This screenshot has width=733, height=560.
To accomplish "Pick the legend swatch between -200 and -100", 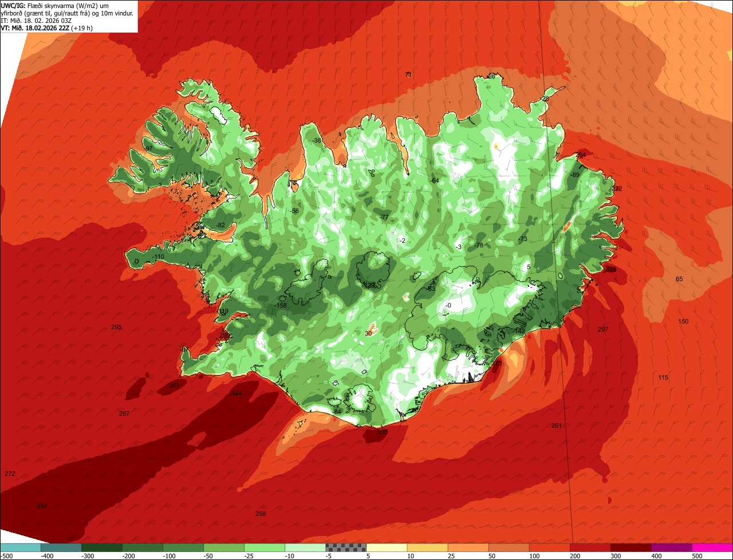I will pos(143,547).
